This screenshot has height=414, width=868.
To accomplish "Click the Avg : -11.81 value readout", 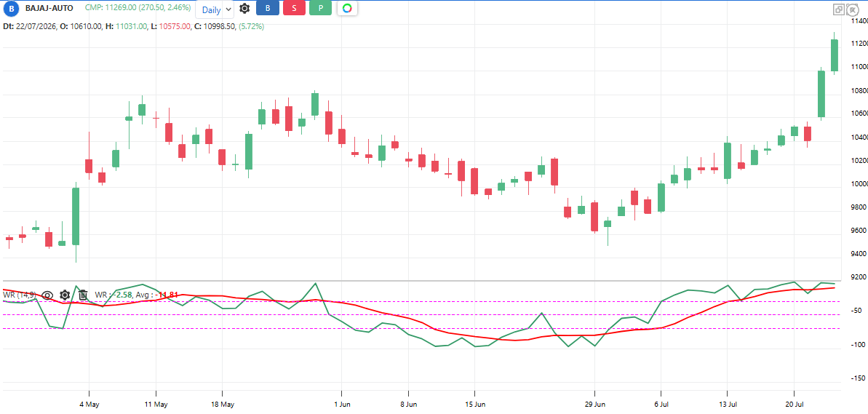I will click(156, 295).
